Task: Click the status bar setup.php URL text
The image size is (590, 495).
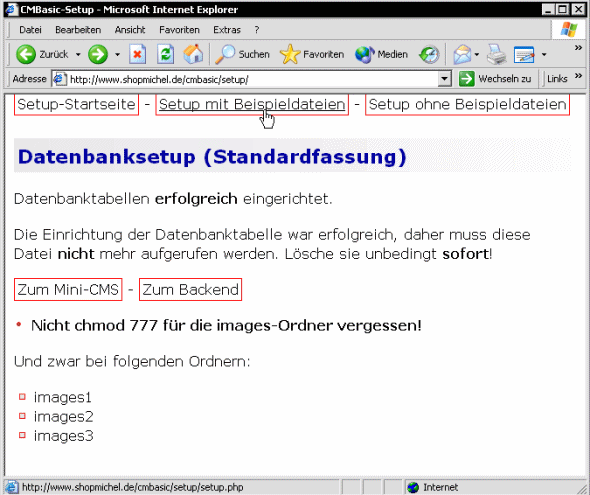Action: 132,487
